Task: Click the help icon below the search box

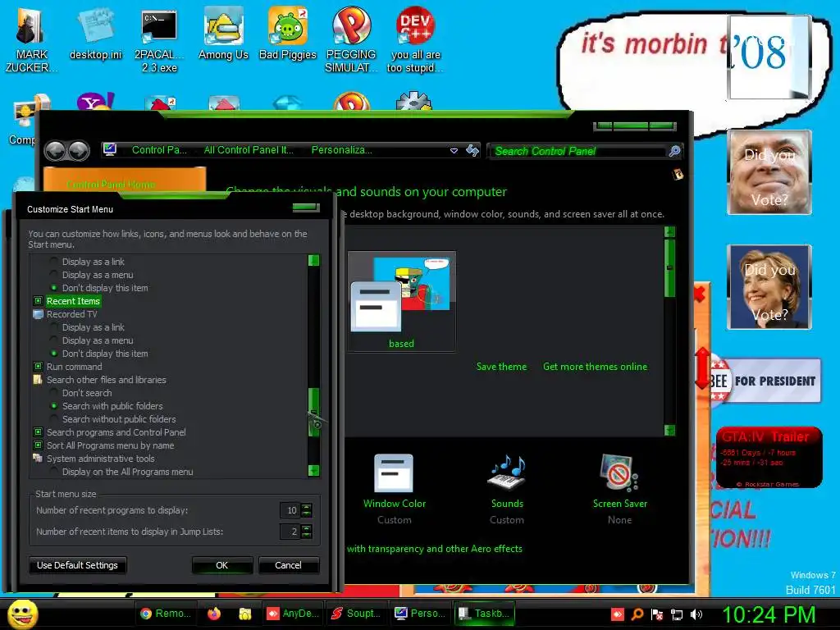Action: click(678, 174)
